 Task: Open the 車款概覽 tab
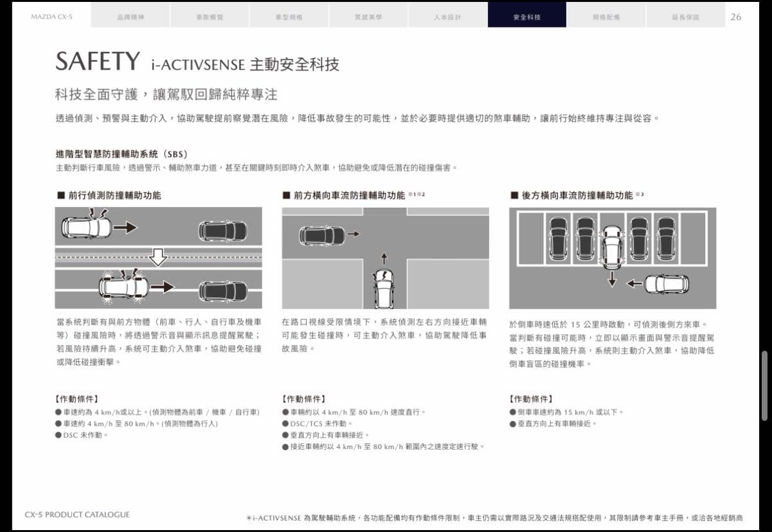[x=210, y=17]
